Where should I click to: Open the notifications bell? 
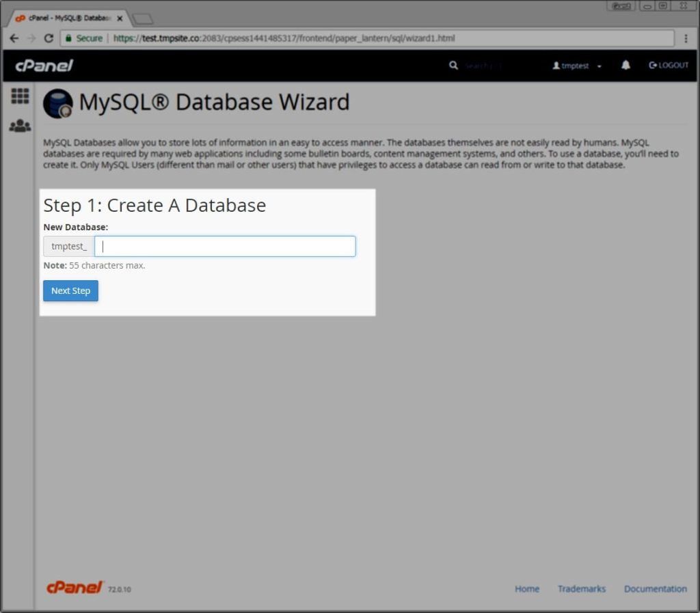625,65
